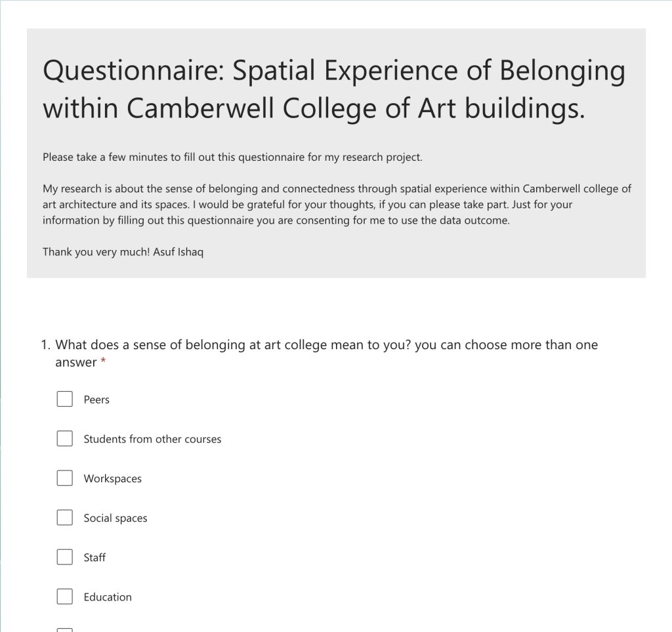Mark the Education checkbox
Screen dimensions: 672x632
(65, 597)
